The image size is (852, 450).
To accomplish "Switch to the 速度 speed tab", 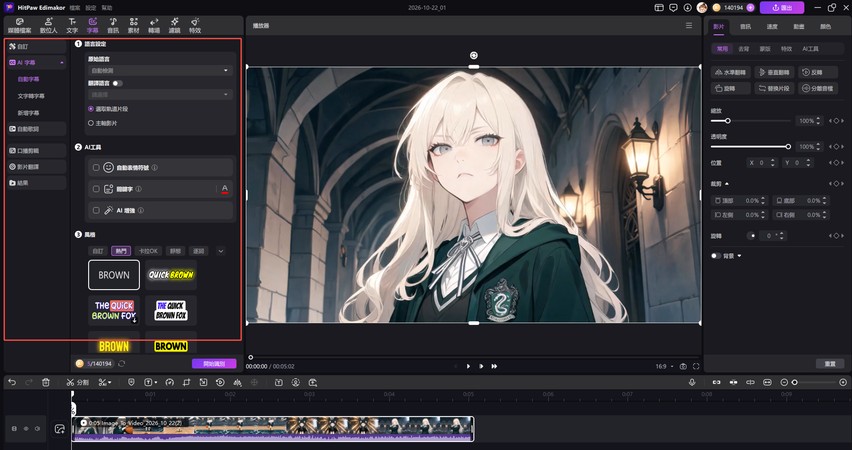I will pos(772,27).
